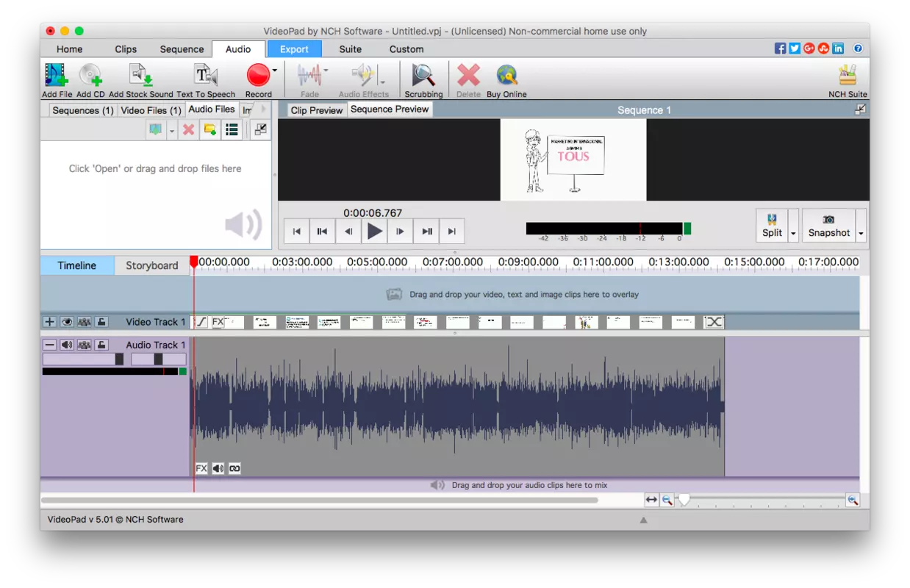910x588 pixels.
Task: Step forward one frame in preview
Action: coord(400,232)
